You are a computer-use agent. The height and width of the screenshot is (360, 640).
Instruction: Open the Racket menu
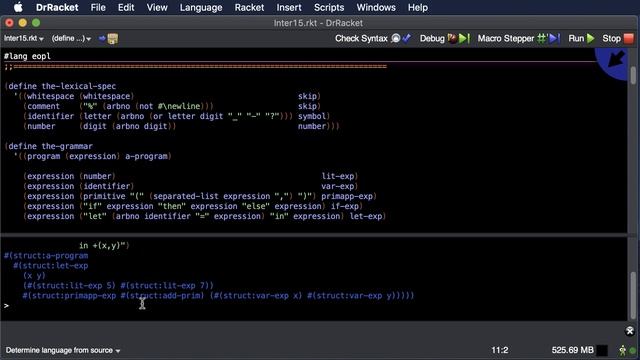point(249,7)
